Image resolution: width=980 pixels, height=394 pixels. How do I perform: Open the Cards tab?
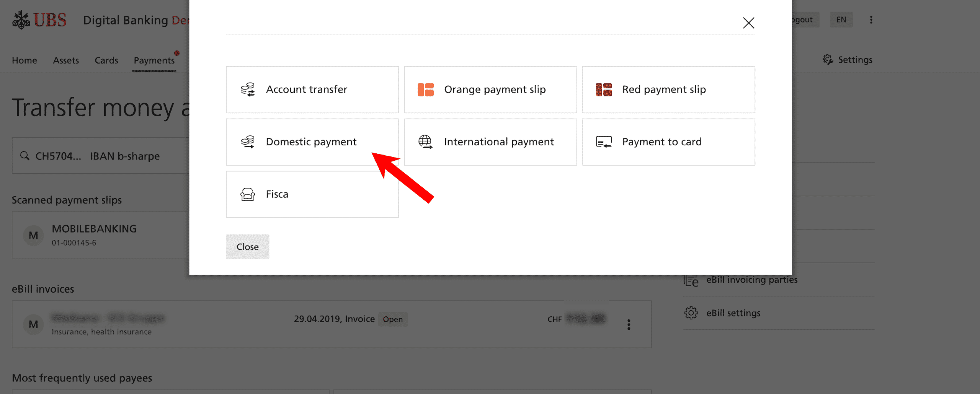(106, 60)
